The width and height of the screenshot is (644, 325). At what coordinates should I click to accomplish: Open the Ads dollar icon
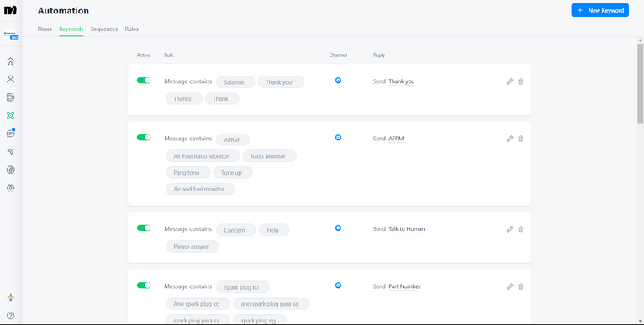[11, 170]
